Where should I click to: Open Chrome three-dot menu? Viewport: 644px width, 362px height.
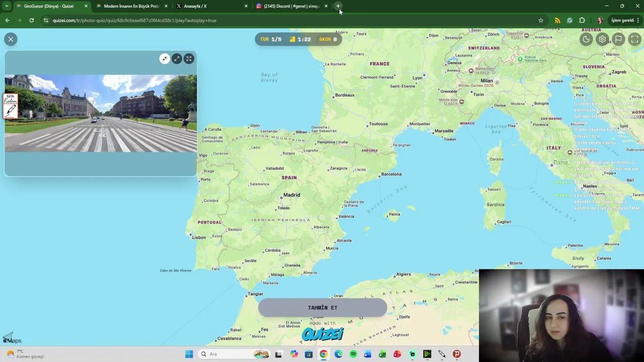coord(638,20)
